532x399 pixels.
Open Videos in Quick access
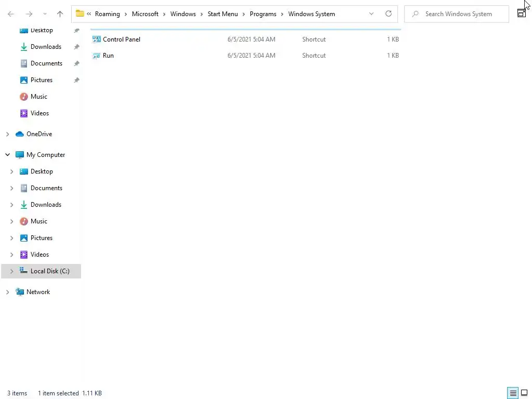[x=39, y=113]
